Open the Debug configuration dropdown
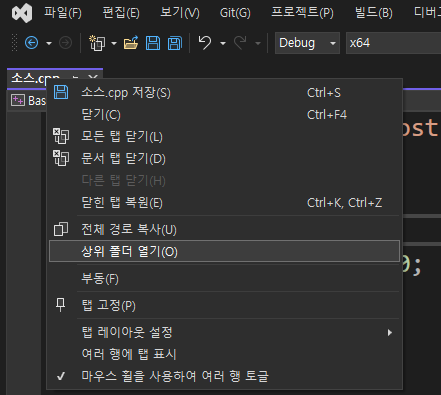 tap(307, 43)
